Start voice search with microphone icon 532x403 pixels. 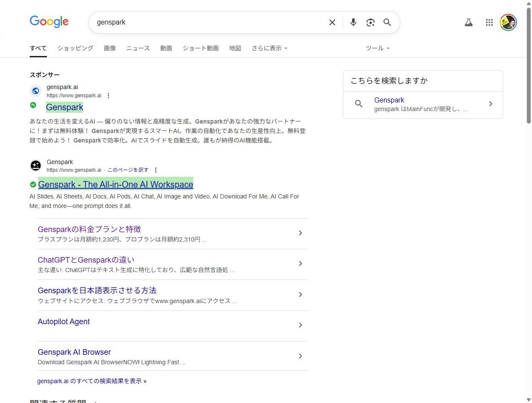[x=353, y=22]
